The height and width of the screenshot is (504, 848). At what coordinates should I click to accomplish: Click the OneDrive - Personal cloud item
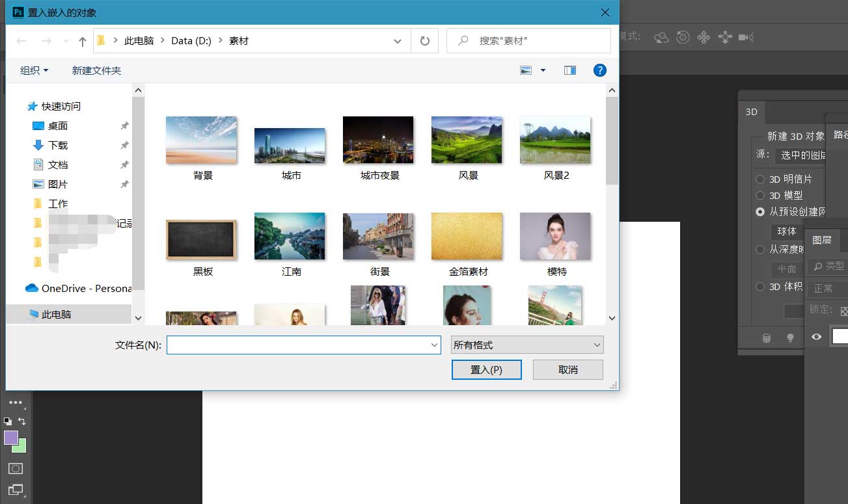point(78,288)
